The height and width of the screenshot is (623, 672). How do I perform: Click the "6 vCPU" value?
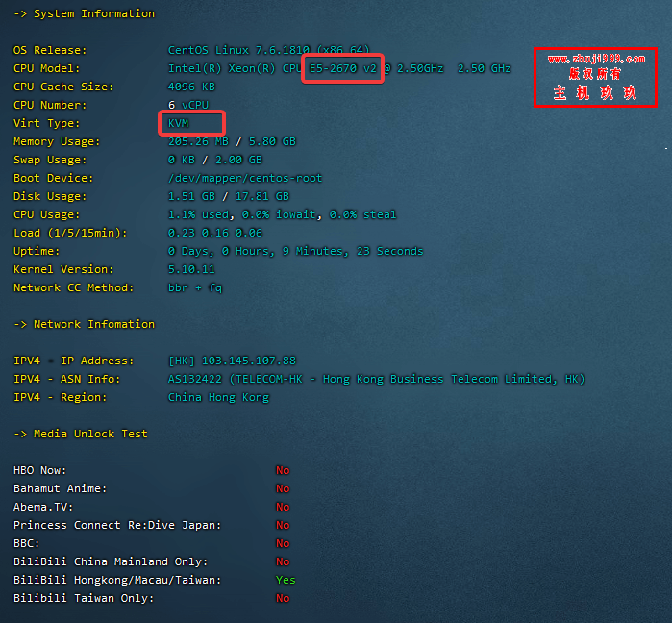[188, 105]
